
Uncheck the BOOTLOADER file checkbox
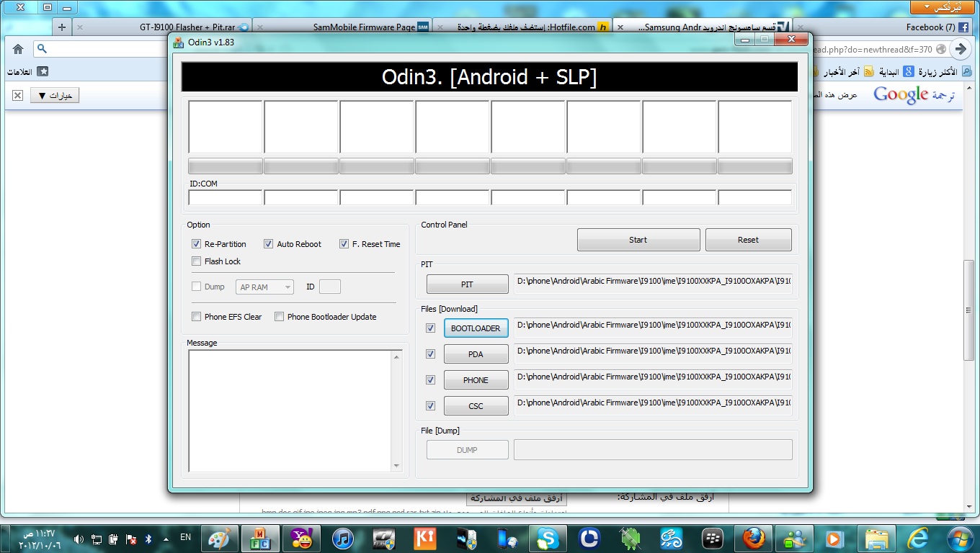point(430,328)
